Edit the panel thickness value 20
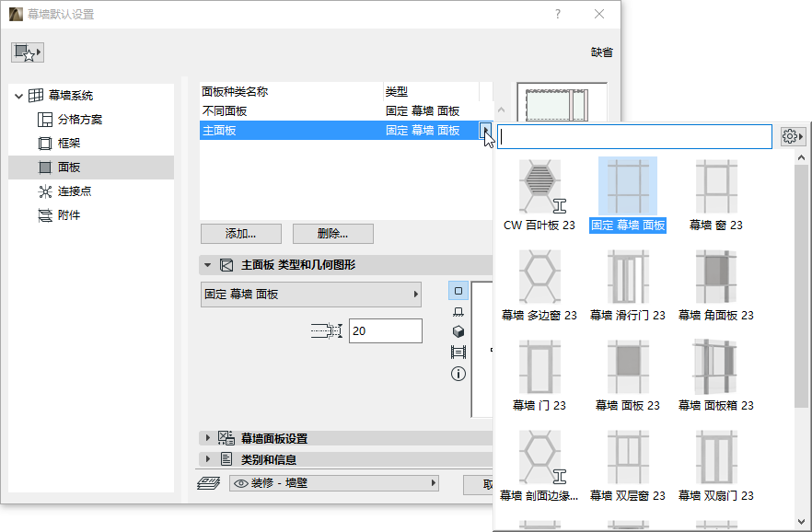Screen dimensions: 812x532 (385, 330)
